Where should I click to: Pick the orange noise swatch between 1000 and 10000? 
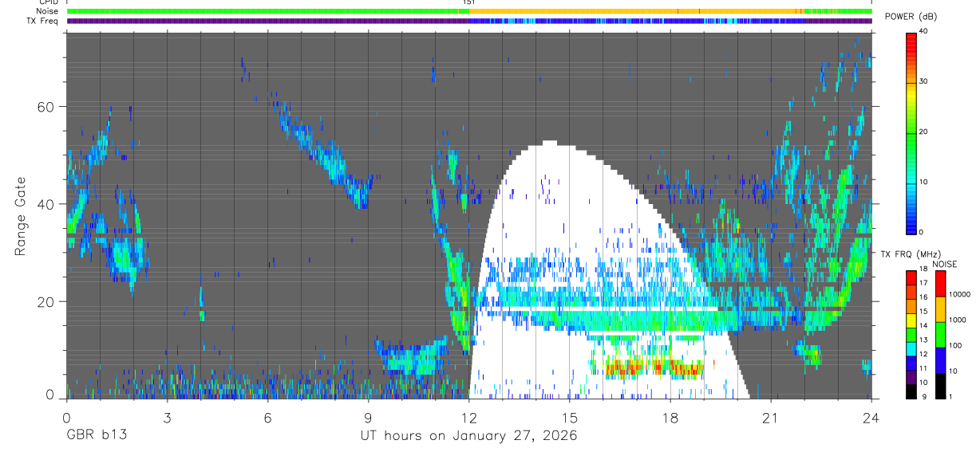[940, 309]
